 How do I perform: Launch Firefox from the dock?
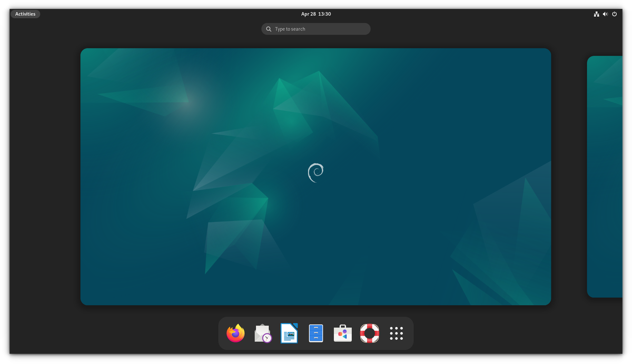click(x=235, y=333)
